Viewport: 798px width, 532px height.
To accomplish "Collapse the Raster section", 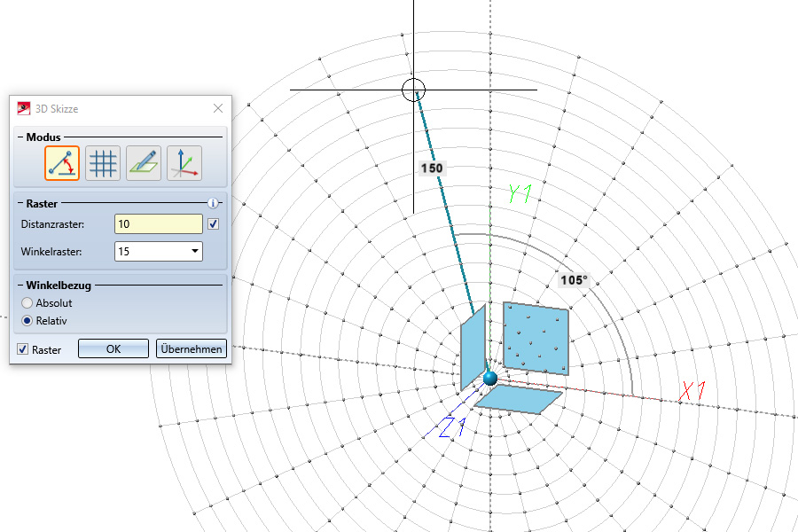I will [20, 204].
